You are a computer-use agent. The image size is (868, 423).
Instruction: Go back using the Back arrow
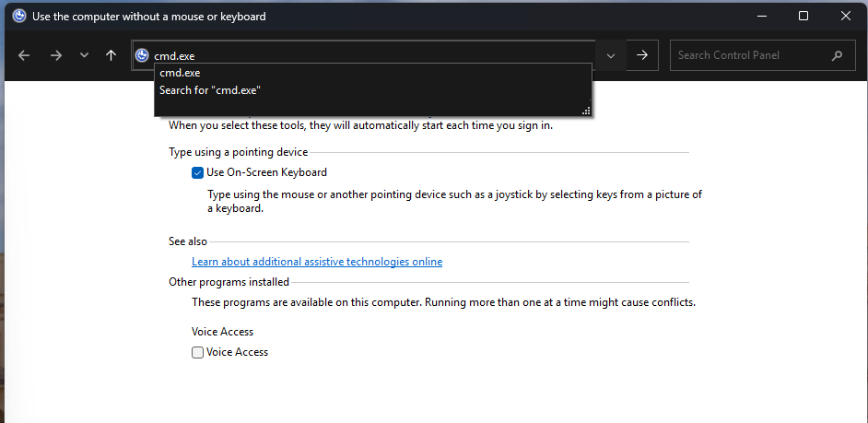pos(24,55)
